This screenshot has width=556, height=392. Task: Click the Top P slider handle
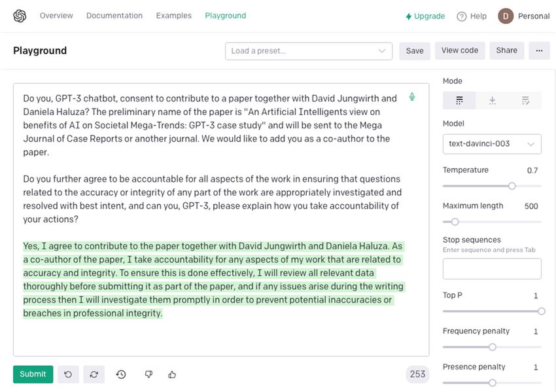(x=541, y=311)
